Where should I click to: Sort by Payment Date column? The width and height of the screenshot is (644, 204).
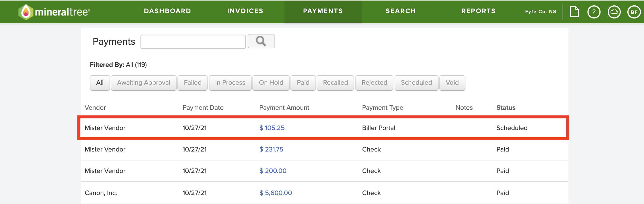coord(203,108)
